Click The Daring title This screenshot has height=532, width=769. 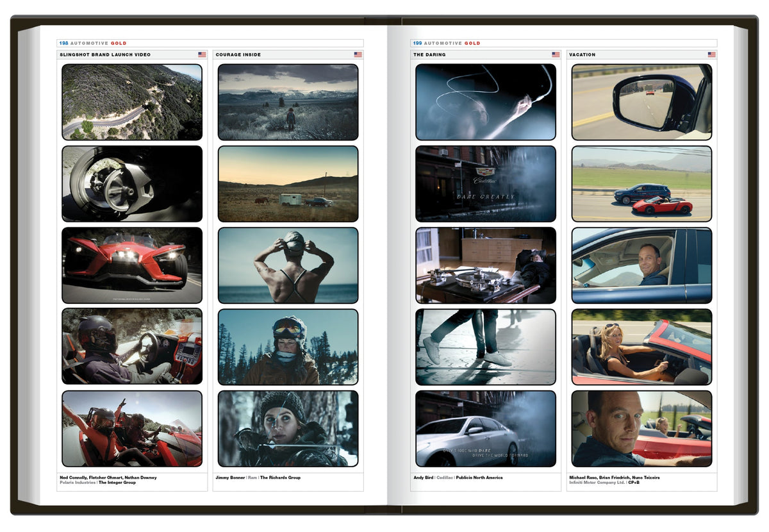tap(429, 55)
